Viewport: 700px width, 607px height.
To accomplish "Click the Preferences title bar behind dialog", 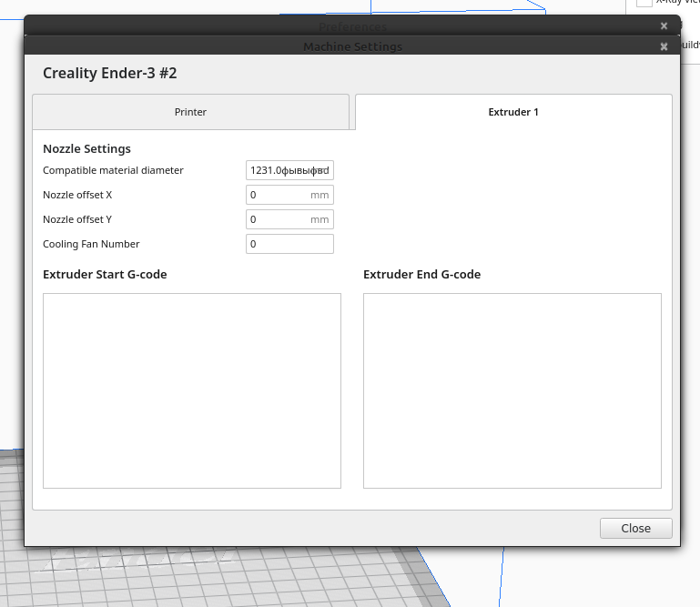I will click(x=352, y=26).
